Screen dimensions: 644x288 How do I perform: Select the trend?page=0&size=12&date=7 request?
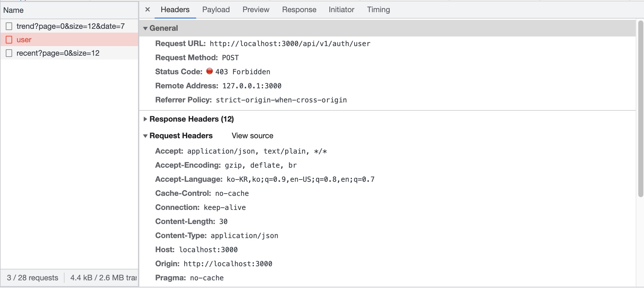pyautogui.click(x=70, y=26)
